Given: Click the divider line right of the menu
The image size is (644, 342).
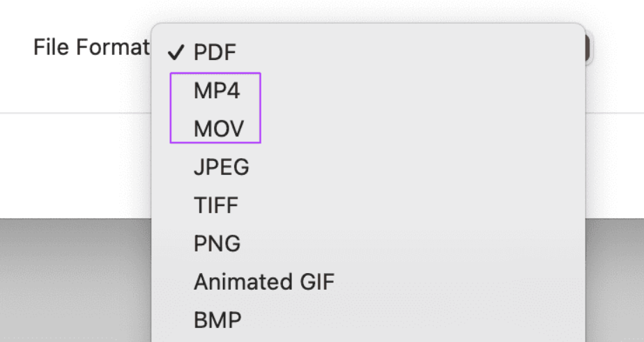Looking at the screenshot, I should 615,113.
